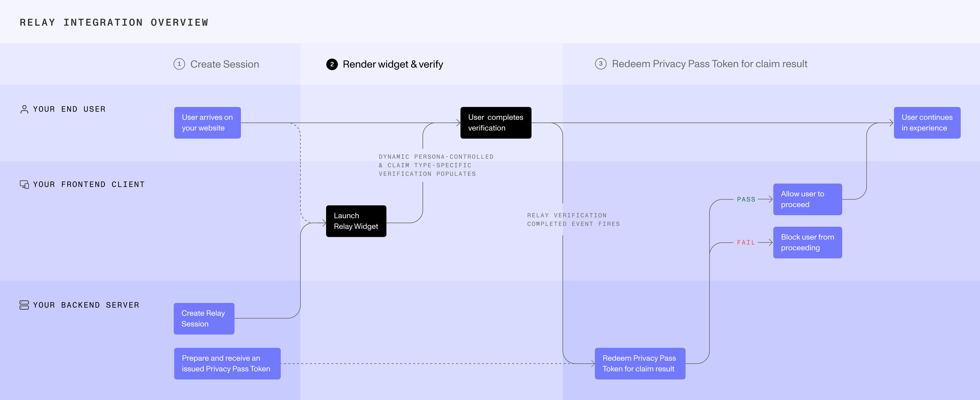
Task: Click the Allow user to proceed box
Action: (x=807, y=199)
